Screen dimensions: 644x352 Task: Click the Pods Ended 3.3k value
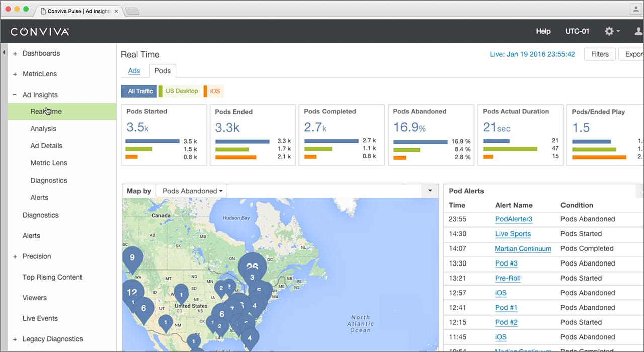point(227,127)
